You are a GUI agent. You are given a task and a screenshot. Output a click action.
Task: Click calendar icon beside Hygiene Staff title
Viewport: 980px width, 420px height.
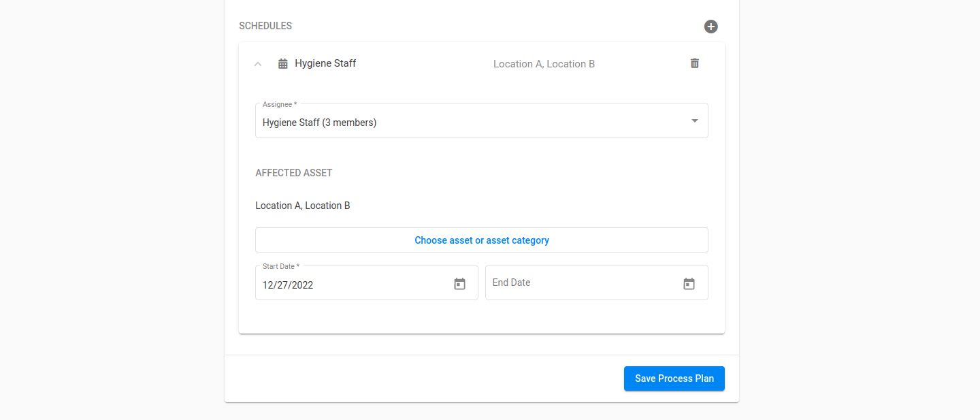[283, 63]
